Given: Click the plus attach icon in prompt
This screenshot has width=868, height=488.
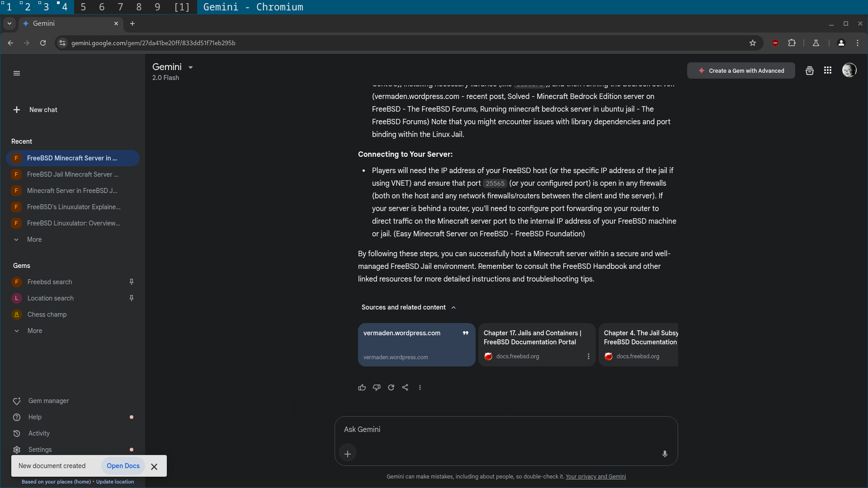Looking at the screenshot, I should 348,454.
